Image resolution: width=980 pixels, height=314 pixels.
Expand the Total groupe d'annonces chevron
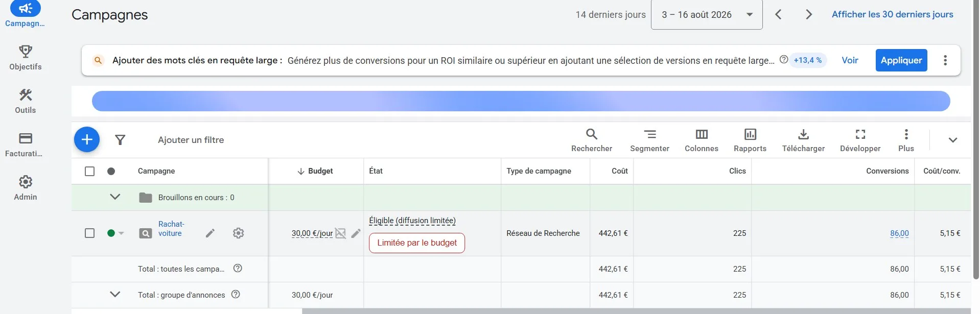pos(115,294)
